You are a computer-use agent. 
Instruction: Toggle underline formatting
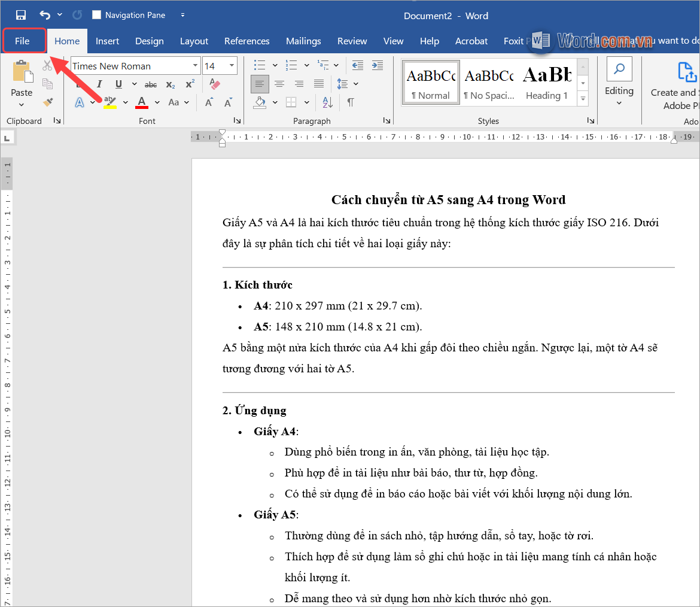[118, 84]
